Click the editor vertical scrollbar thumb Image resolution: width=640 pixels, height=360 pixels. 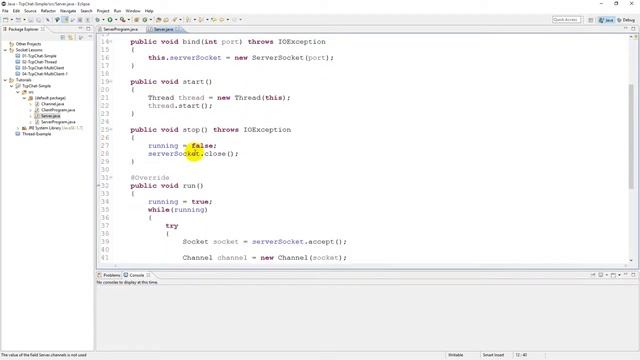[x=631, y=136]
